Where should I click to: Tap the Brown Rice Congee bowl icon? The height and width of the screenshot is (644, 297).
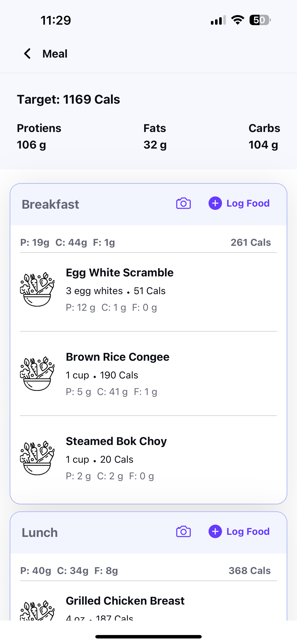pos(37,374)
